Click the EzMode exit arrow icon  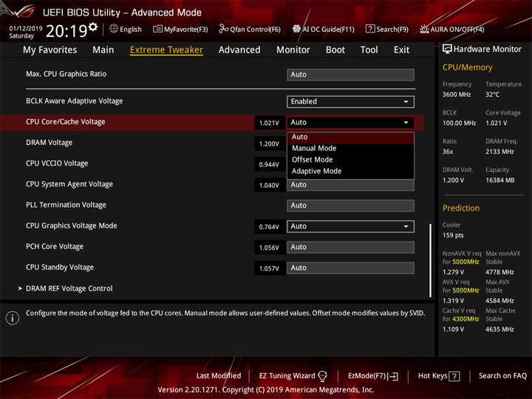[x=394, y=376]
